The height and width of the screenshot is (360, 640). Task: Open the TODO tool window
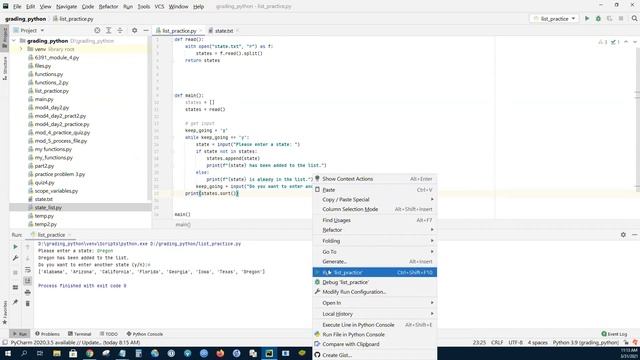click(109, 334)
